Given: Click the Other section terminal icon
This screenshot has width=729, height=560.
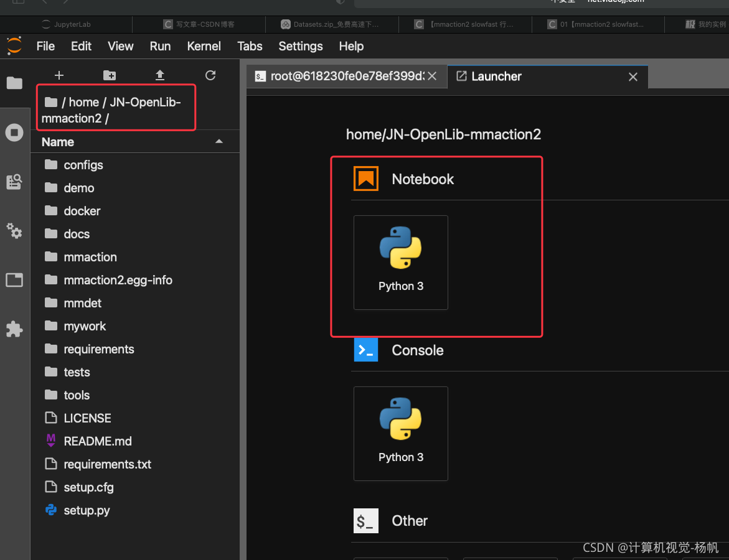Looking at the screenshot, I should point(366,521).
